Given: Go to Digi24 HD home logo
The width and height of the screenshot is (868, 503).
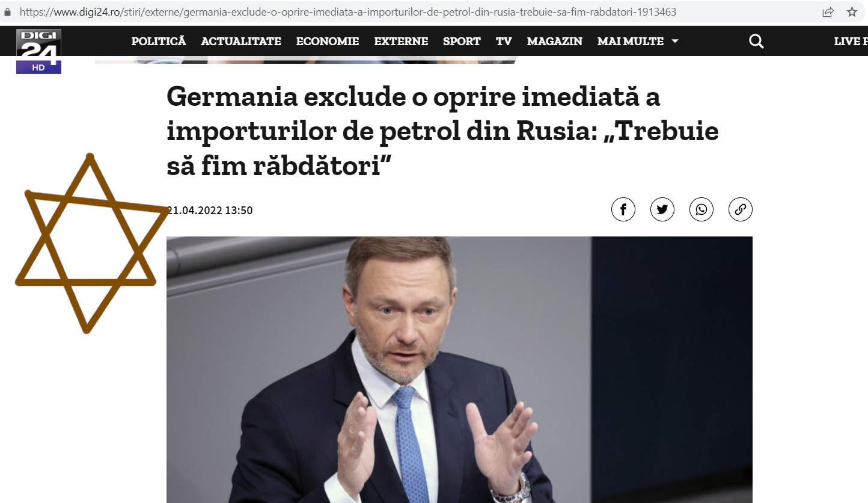Looking at the screenshot, I should pos(38,51).
